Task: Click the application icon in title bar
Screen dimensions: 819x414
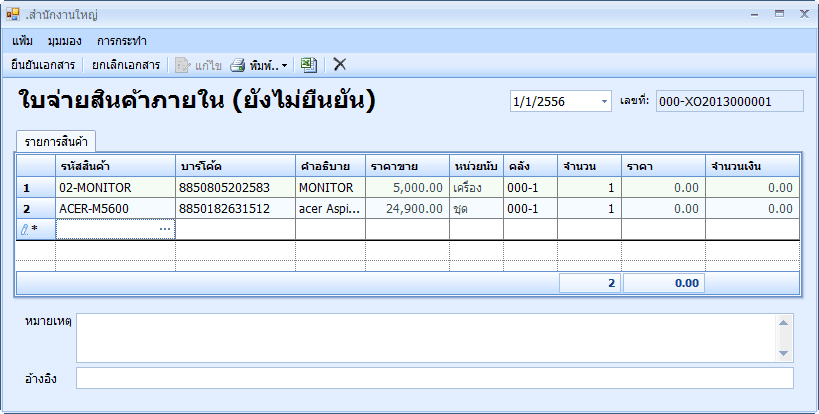Action: 13,15
